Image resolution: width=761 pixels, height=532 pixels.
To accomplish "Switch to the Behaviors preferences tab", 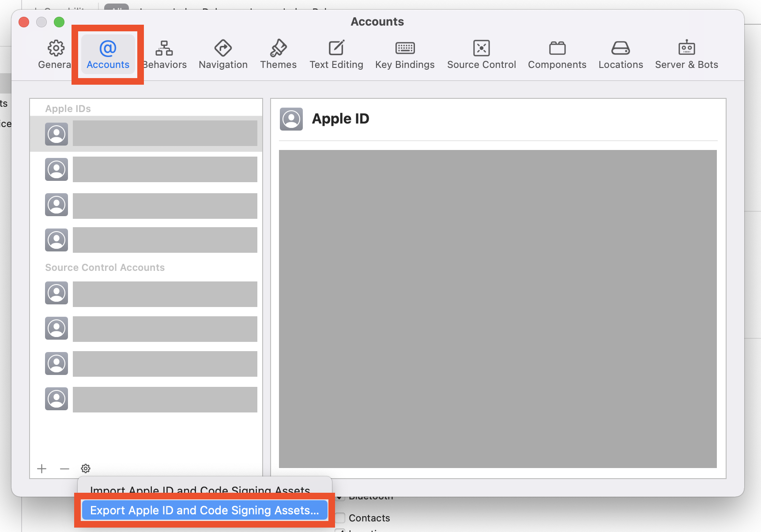I will point(165,55).
